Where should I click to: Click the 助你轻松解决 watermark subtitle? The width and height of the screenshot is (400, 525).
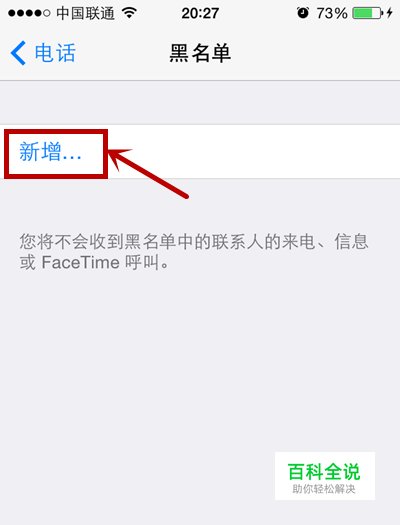324,489
